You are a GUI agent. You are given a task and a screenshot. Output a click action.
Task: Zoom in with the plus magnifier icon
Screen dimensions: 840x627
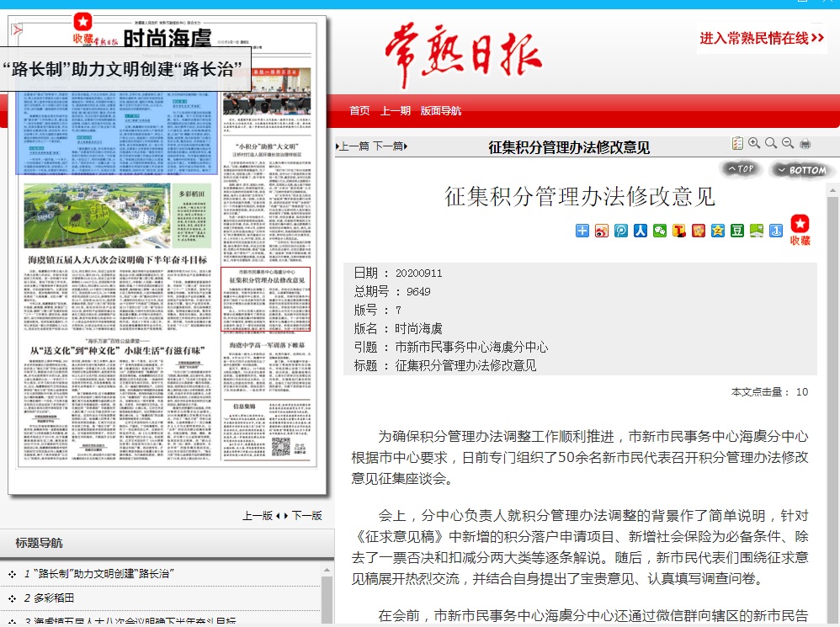(x=754, y=143)
